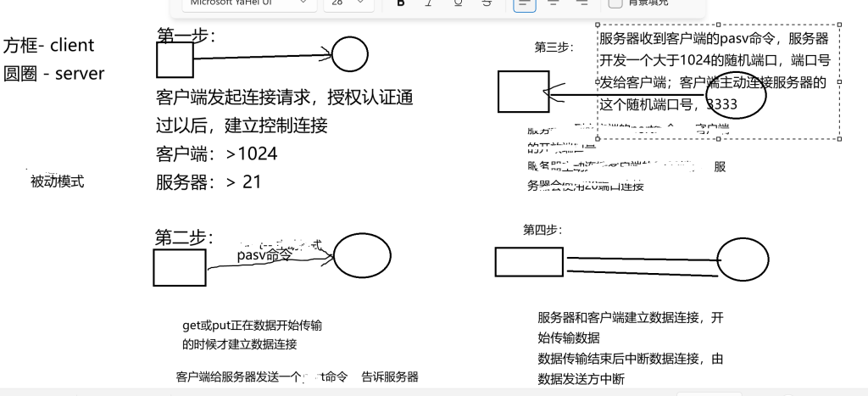Open the Microsoft YaHei UI font dropdown
Viewport: 868px width, 396px height.
pyautogui.click(x=246, y=3)
